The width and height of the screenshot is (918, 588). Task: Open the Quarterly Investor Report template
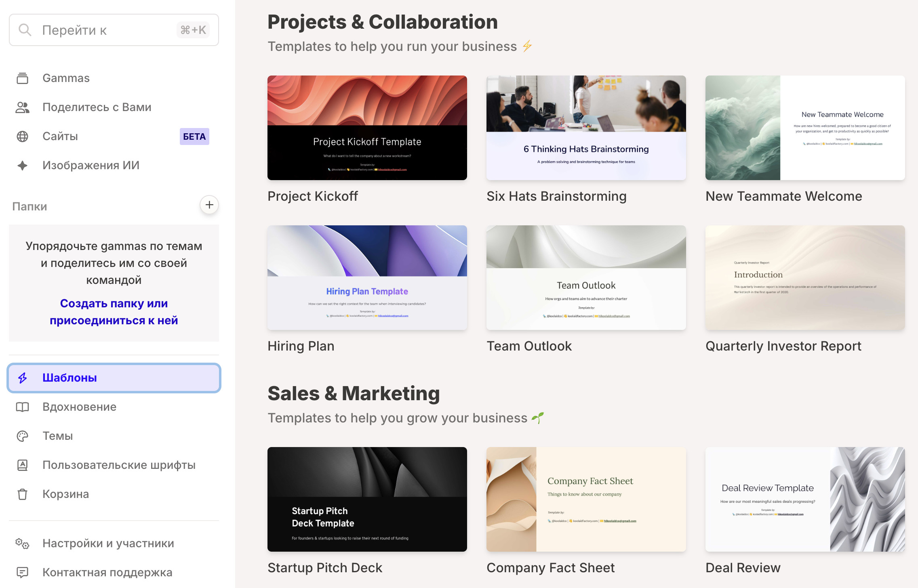click(805, 278)
